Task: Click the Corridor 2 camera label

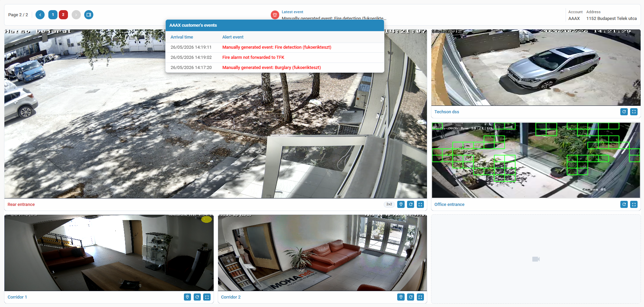Action: pyautogui.click(x=231, y=297)
